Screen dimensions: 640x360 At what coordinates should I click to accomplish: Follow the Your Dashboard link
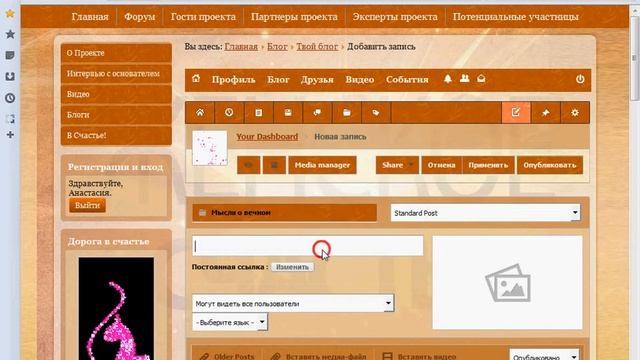pos(267,136)
